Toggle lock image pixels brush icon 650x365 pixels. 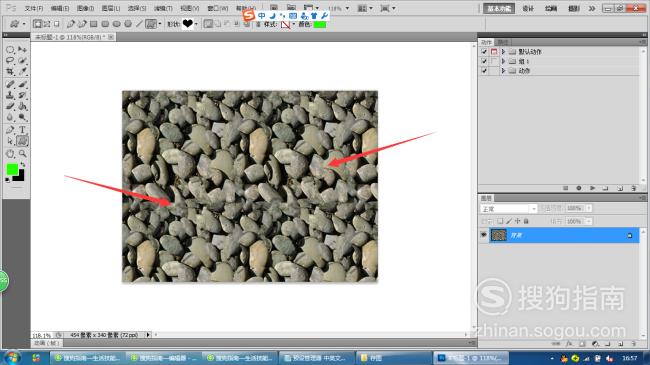point(509,221)
